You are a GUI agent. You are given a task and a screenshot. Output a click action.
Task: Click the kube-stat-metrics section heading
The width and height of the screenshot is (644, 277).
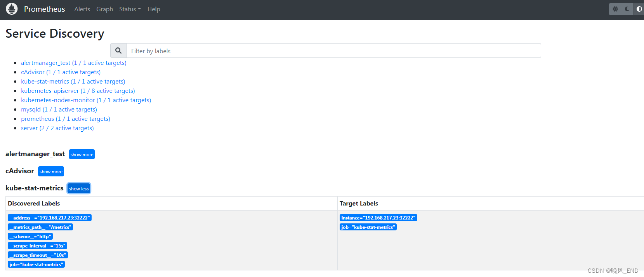click(35, 188)
